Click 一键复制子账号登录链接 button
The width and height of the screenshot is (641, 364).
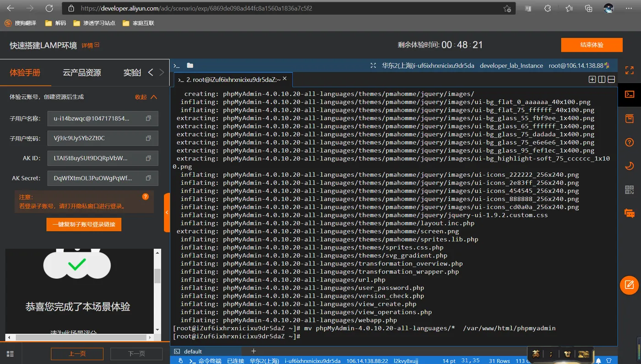[x=84, y=224]
